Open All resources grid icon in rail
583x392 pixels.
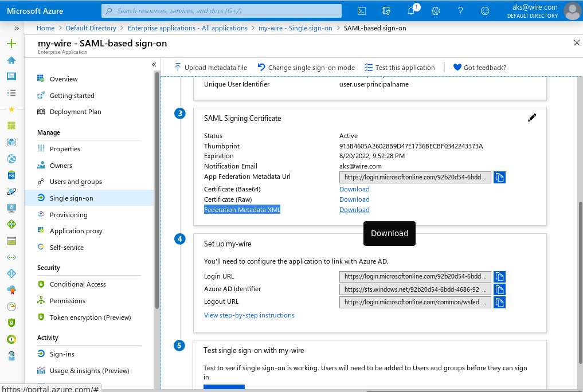coord(11,126)
